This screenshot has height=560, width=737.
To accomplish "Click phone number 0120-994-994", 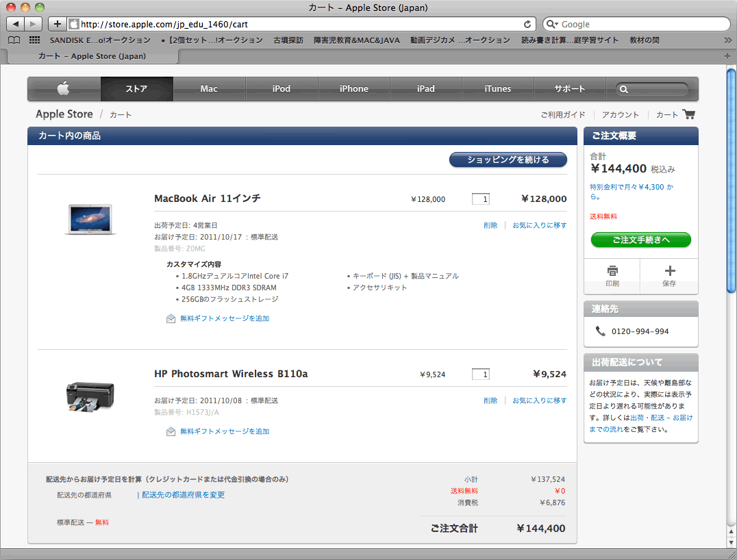I will [x=640, y=331].
